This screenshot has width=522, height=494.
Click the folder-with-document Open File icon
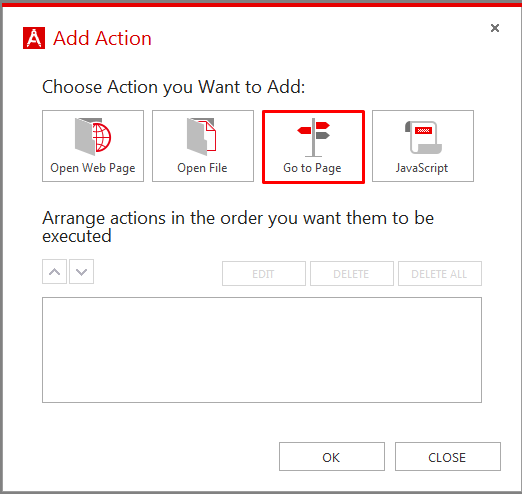(202, 137)
